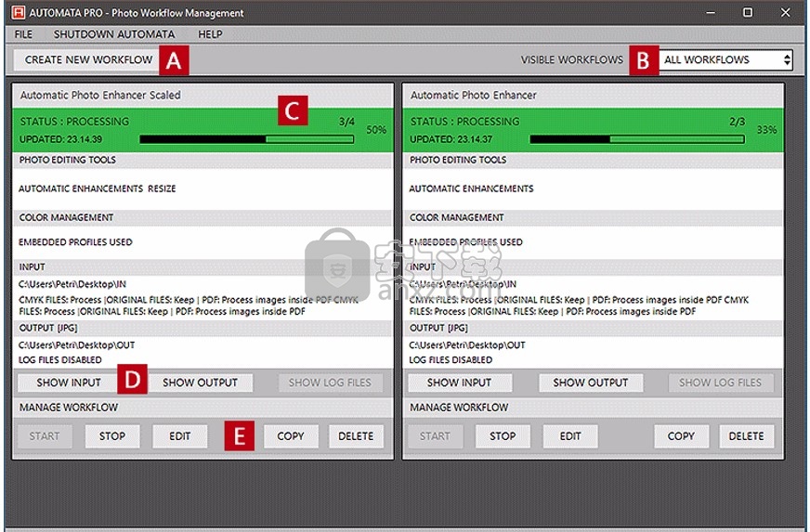
Task: Stop the Automatic Photo Enhancer Scaled workflow
Action: 112,436
